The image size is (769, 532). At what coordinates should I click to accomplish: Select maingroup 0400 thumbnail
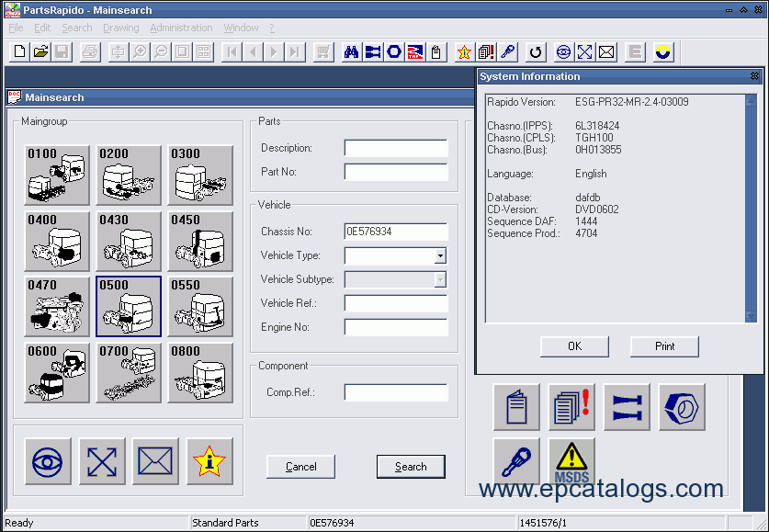tap(57, 242)
